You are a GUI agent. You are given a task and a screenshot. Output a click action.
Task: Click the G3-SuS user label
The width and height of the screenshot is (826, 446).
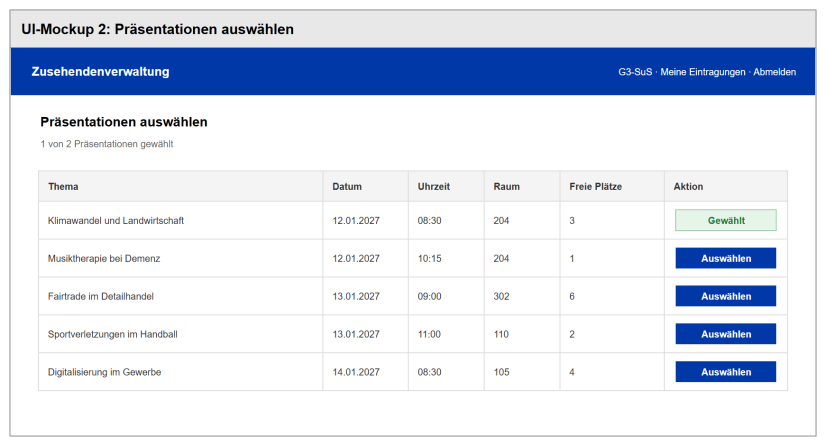click(x=635, y=72)
